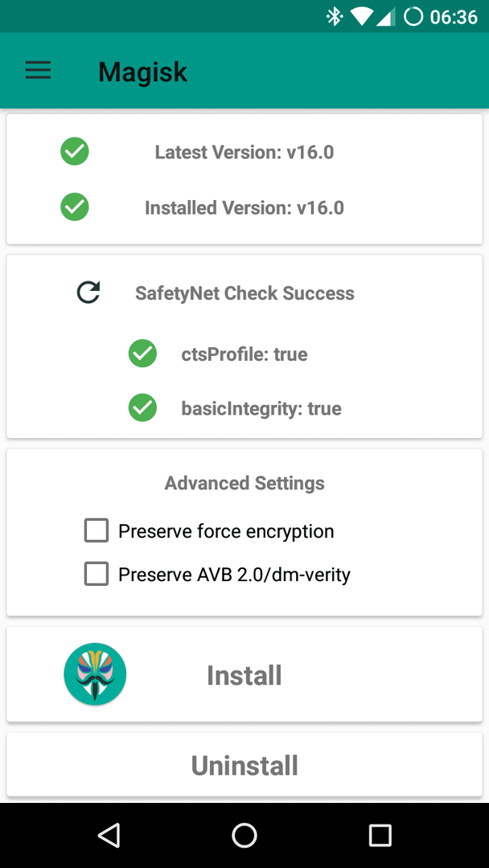Tap the basicIntegrity green checkmark icon
This screenshot has height=868, width=489.
tap(143, 408)
